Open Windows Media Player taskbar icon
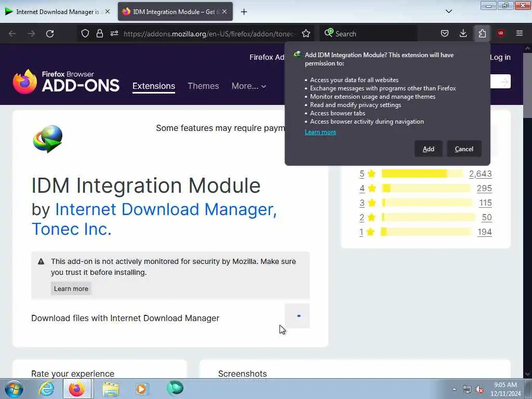This screenshot has height=399, width=532. click(x=141, y=389)
